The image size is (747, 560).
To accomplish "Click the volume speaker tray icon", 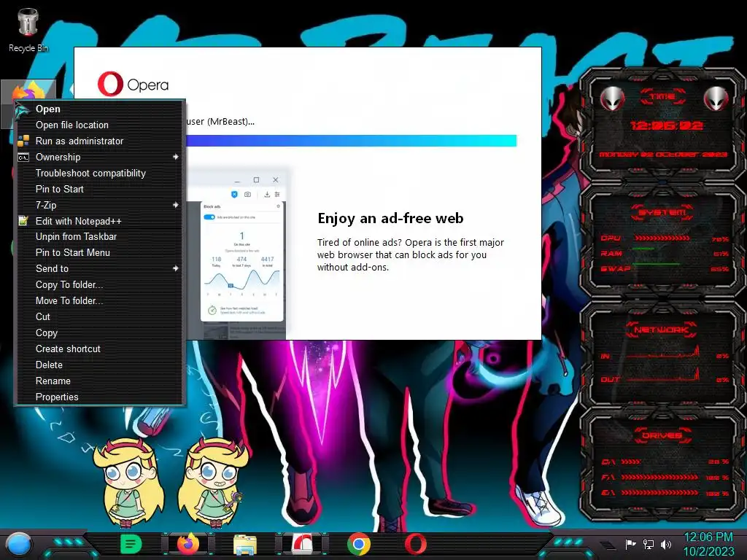I will point(665,544).
